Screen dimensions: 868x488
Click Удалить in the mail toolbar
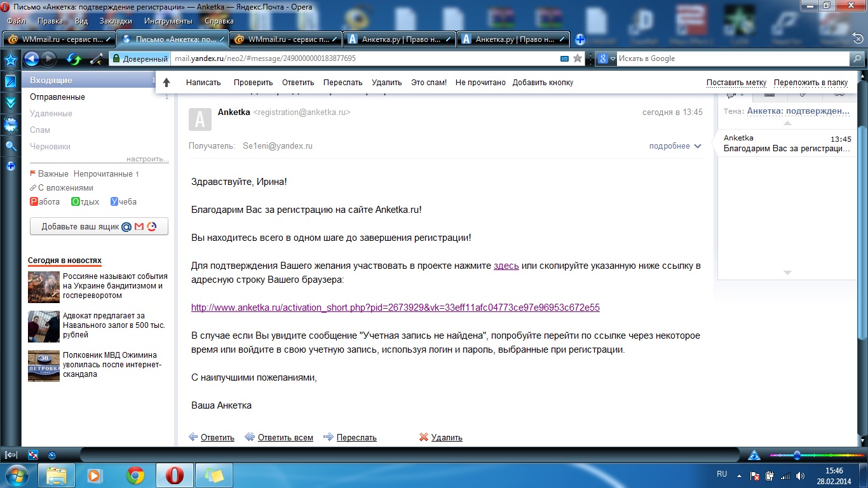pyautogui.click(x=387, y=83)
